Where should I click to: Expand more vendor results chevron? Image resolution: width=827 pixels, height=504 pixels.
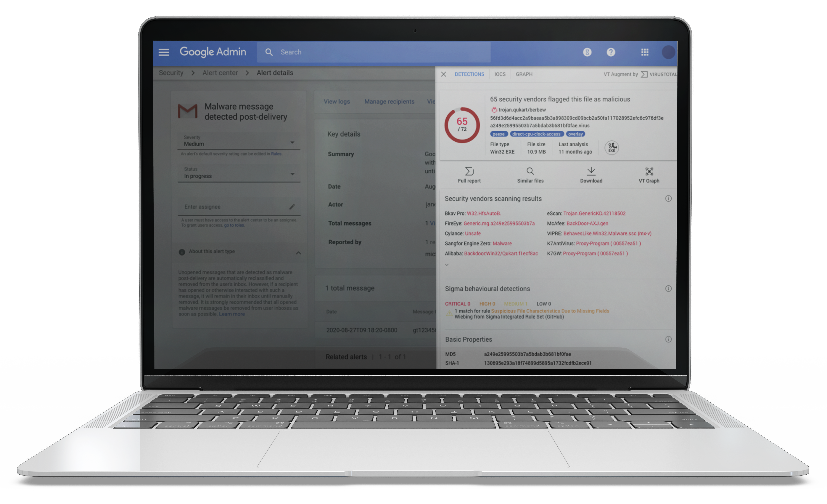click(447, 265)
